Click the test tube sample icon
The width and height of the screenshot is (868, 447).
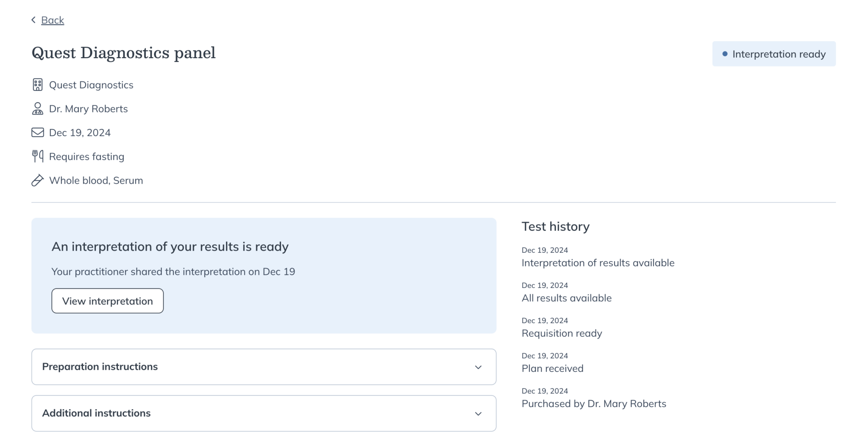[38, 180]
